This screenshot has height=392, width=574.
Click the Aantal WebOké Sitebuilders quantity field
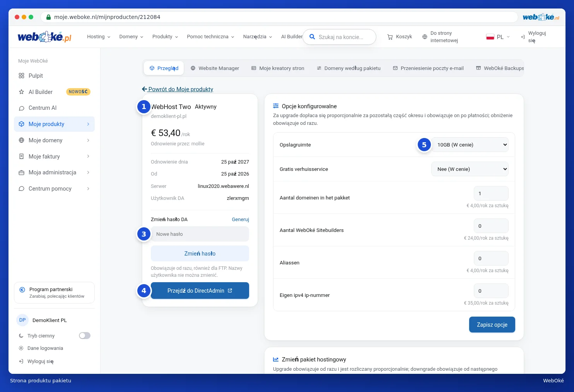click(491, 226)
